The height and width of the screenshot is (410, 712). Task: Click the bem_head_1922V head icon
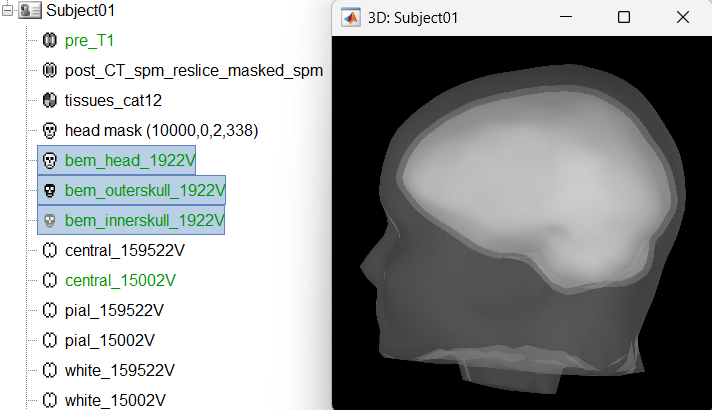(x=50, y=160)
